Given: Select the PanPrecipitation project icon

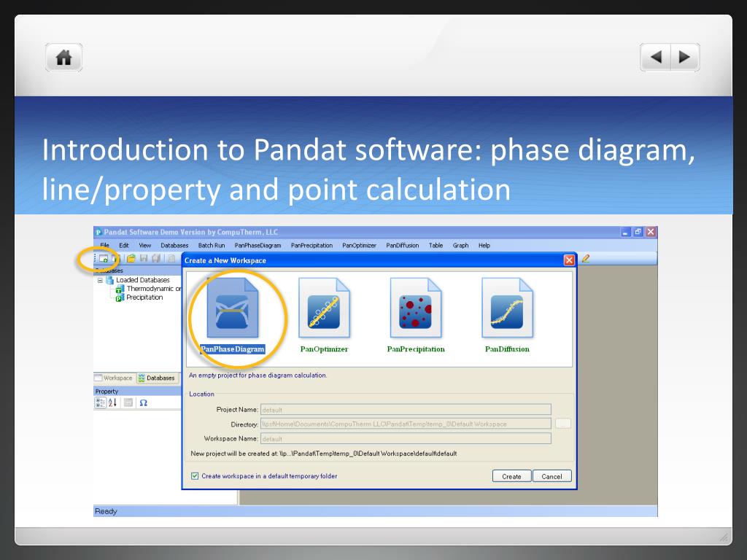Looking at the screenshot, I should 415,308.
